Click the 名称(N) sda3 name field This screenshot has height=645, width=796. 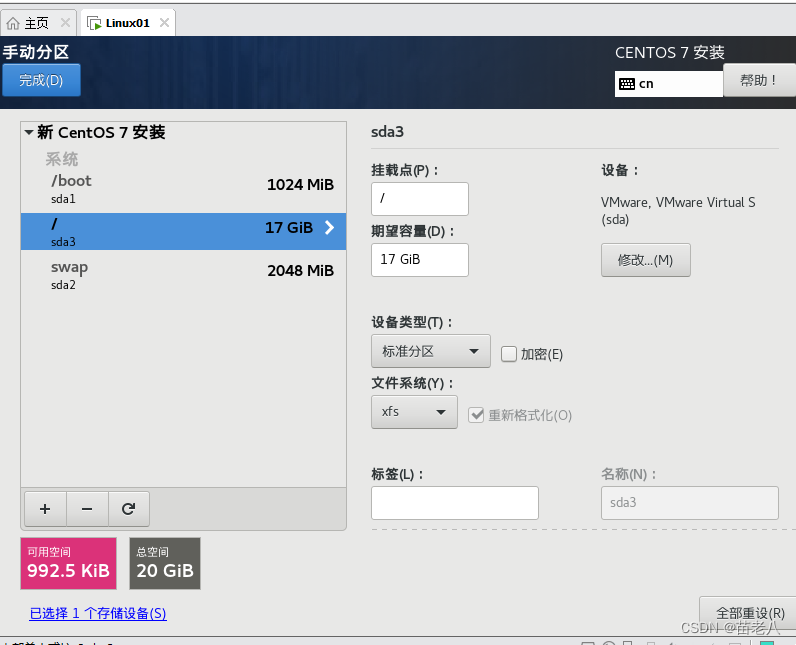(x=690, y=503)
